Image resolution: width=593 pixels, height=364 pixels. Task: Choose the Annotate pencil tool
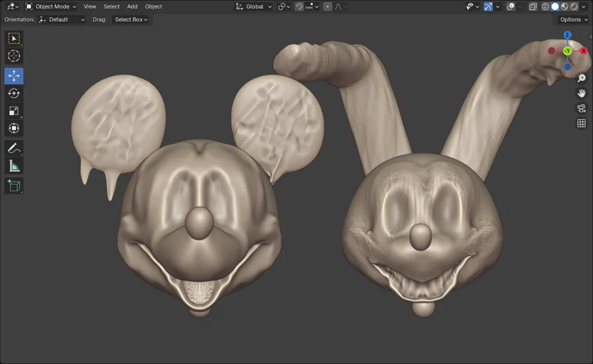[14, 149]
